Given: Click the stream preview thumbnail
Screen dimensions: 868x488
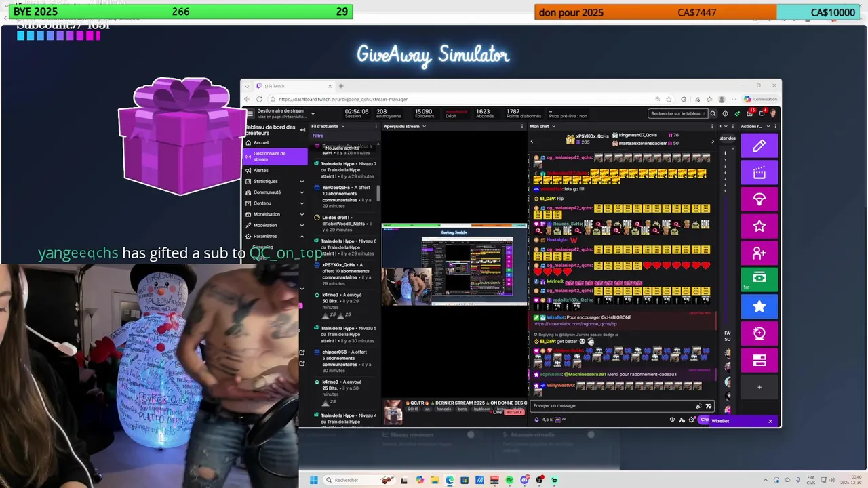Looking at the screenshot, I should click(454, 265).
